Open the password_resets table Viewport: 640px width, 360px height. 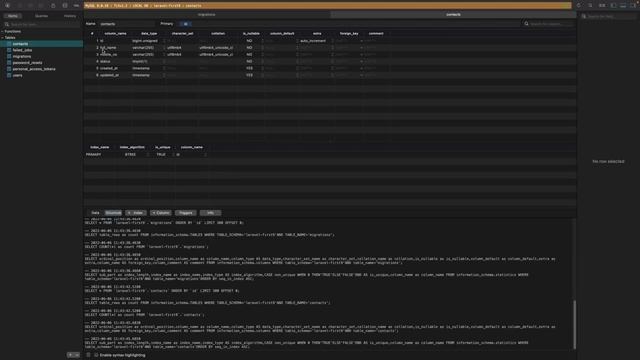click(27, 63)
